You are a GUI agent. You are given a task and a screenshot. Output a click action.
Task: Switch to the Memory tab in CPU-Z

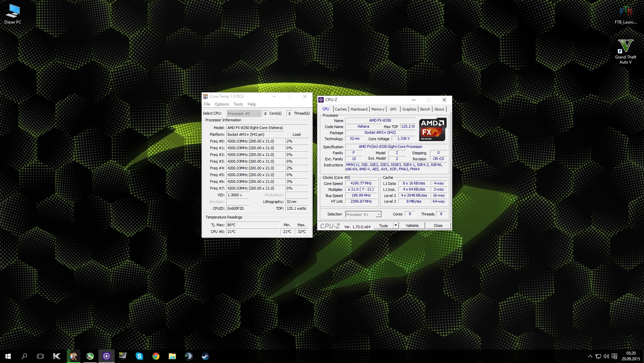378,109
